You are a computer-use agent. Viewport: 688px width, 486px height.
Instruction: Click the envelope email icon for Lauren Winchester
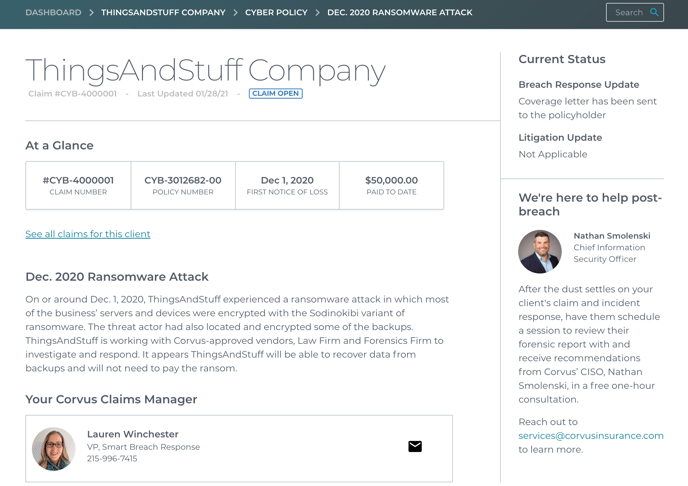(x=415, y=446)
